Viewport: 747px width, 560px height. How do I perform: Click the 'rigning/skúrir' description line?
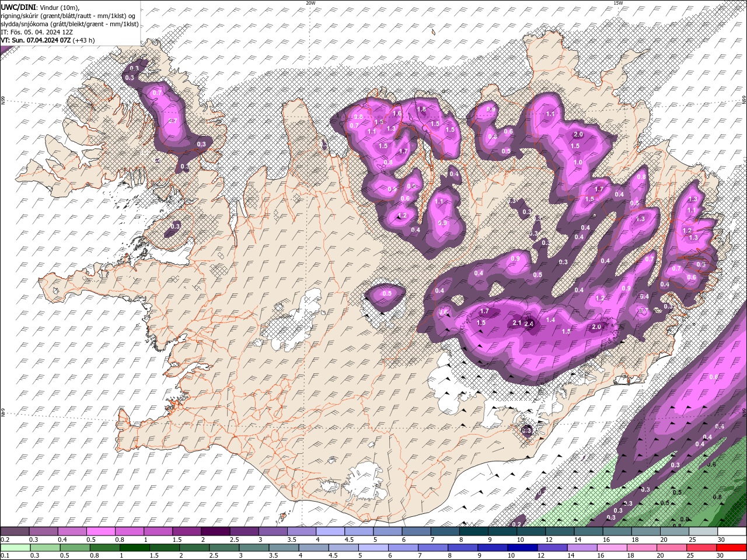pos(68,16)
